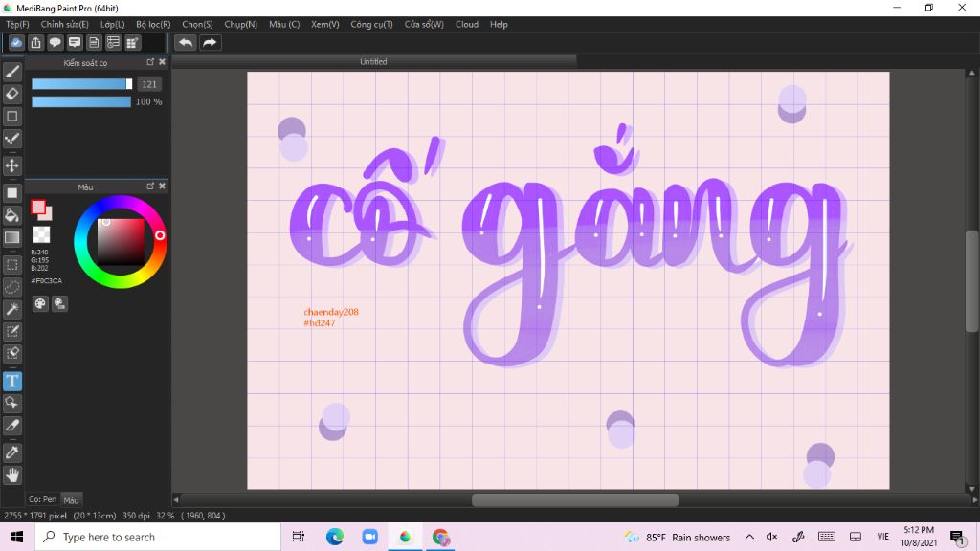The image size is (980, 551).
Task: Switch to the Cọ: Pen tab
Action: click(42, 499)
